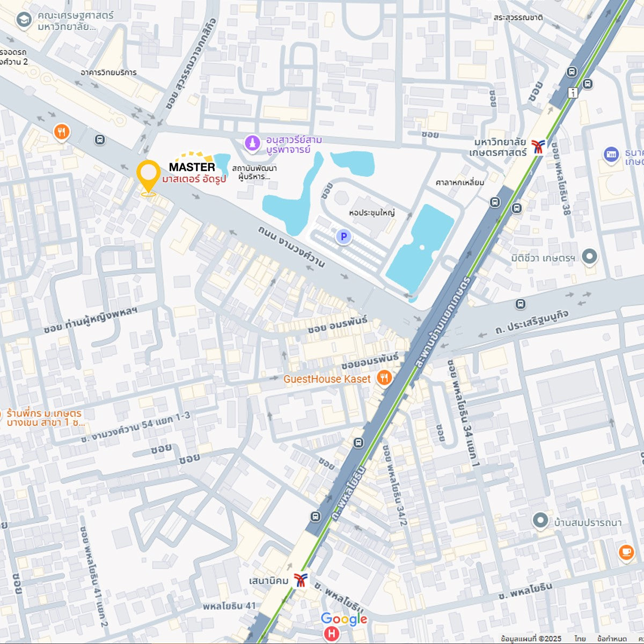644x644 pixels.
Task: Click the มาสเตอร์ อัดรูป red label
Action: 194,179
